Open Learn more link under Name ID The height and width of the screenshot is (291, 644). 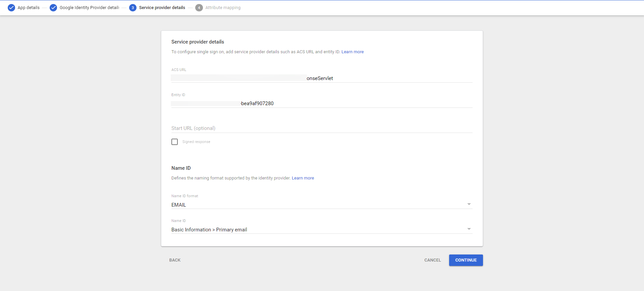[x=303, y=178]
